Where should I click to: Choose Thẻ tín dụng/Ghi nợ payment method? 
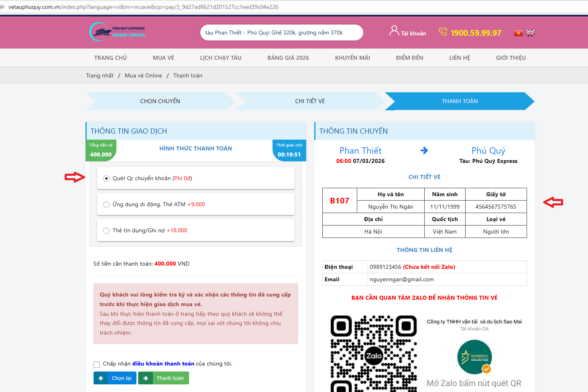point(106,231)
